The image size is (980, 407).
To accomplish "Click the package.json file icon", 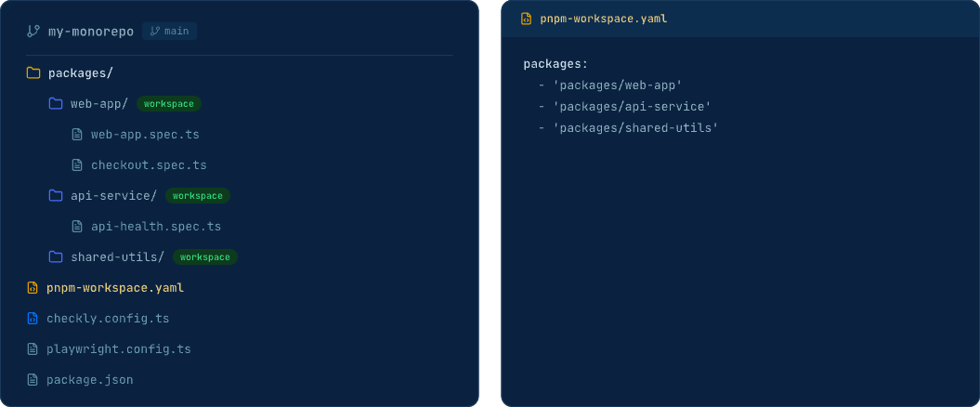I will 33,379.
